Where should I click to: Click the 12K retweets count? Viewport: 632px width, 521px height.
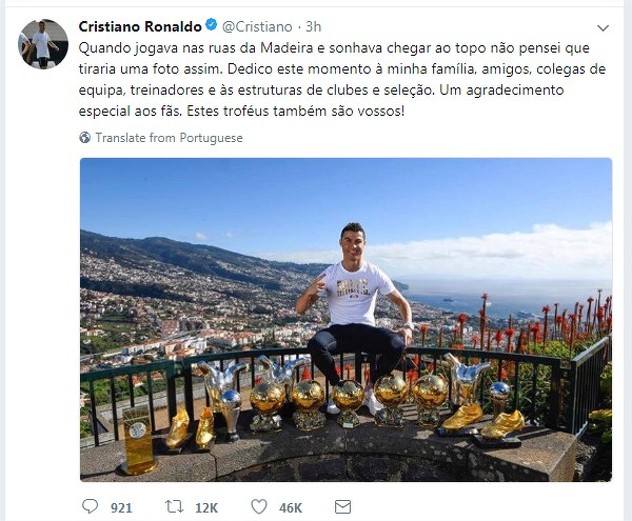click(x=206, y=508)
